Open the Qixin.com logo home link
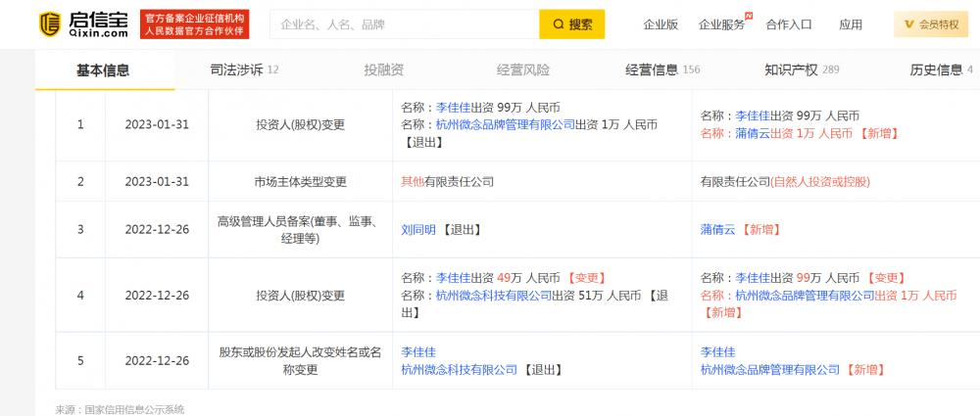This screenshot has height=416, width=980. [83, 24]
